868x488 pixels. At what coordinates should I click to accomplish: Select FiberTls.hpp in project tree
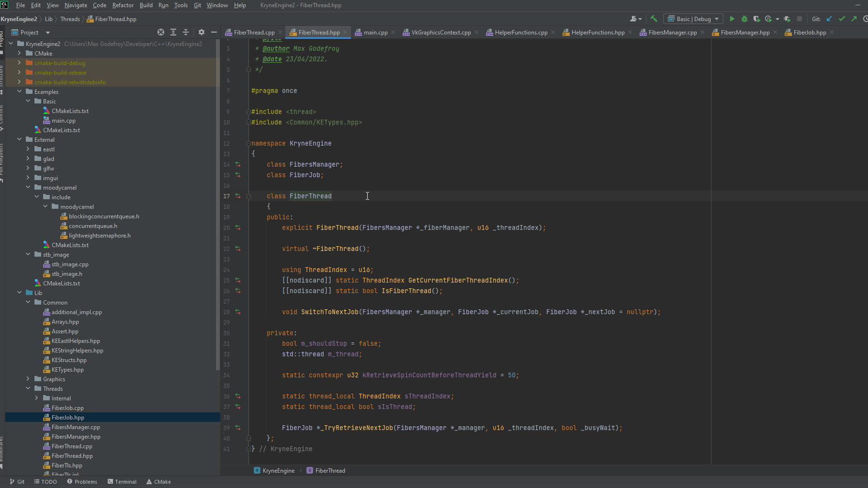67,465
